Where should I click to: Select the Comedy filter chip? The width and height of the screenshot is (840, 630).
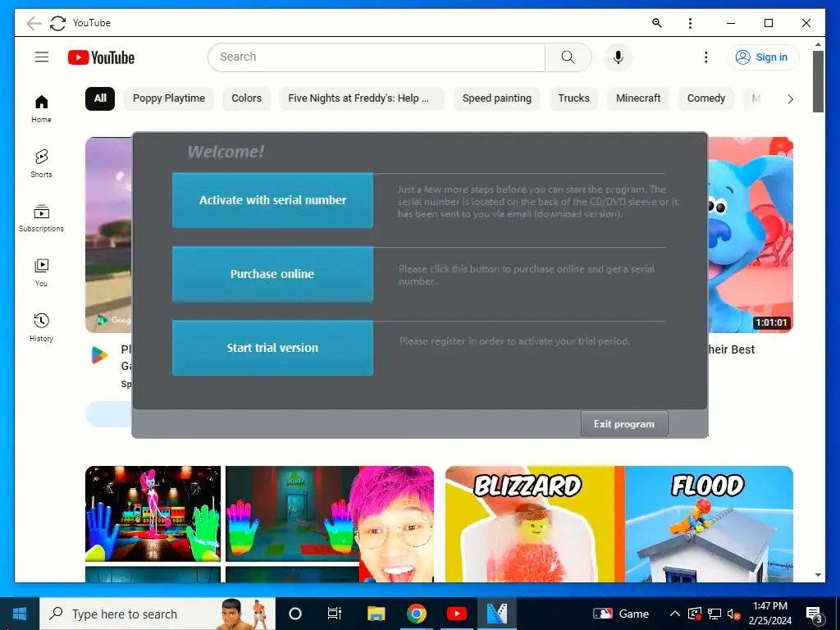pyautogui.click(x=706, y=98)
